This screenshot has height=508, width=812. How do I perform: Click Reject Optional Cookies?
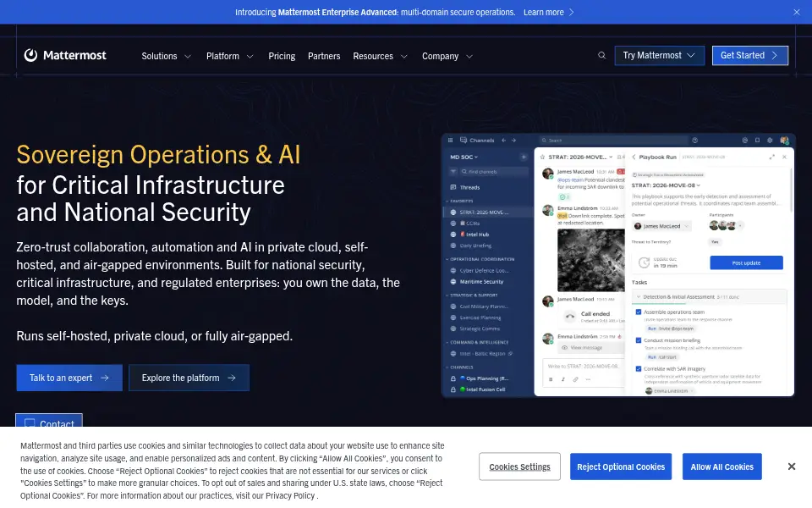621,467
